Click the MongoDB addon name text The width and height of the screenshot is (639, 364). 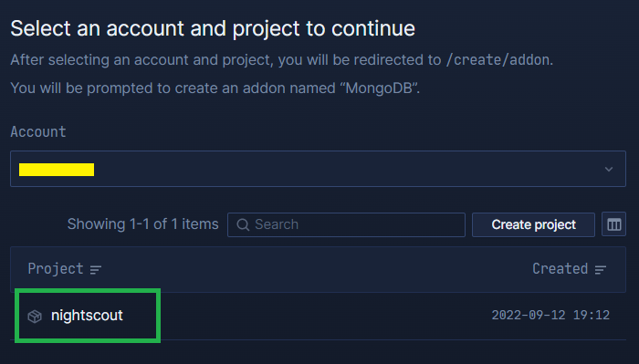coord(379,88)
